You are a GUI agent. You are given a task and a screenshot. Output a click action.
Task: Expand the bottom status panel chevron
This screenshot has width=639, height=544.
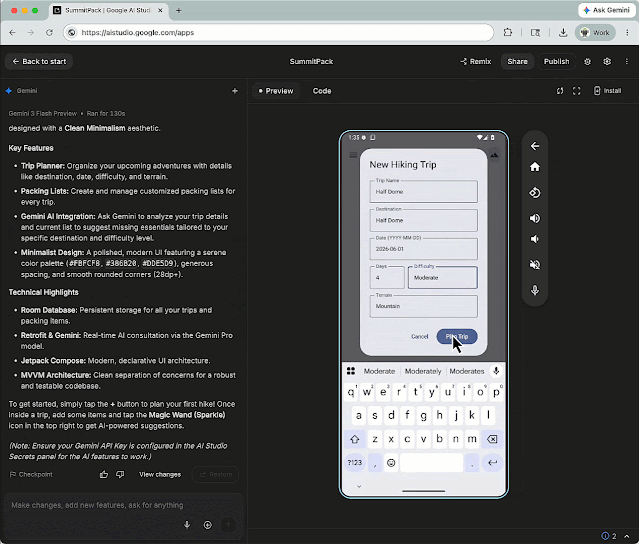(626, 536)
